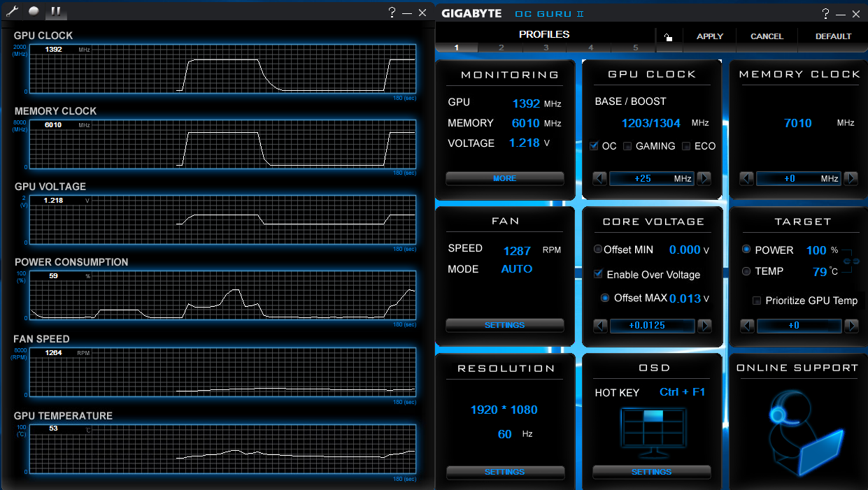This screenshot has height=490, width=868.
Task: Open the FAN settings button
Action: click(x=505, y=325)
